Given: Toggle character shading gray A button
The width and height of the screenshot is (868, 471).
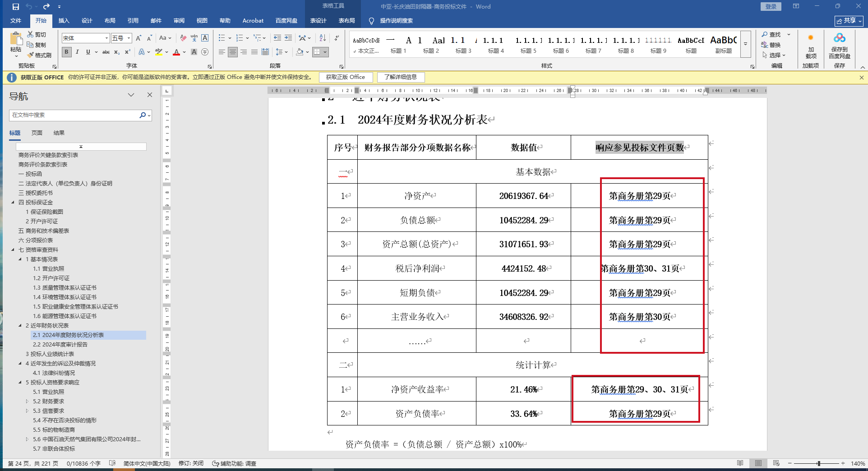Looking at the screenshot, I should pos(194,52).
